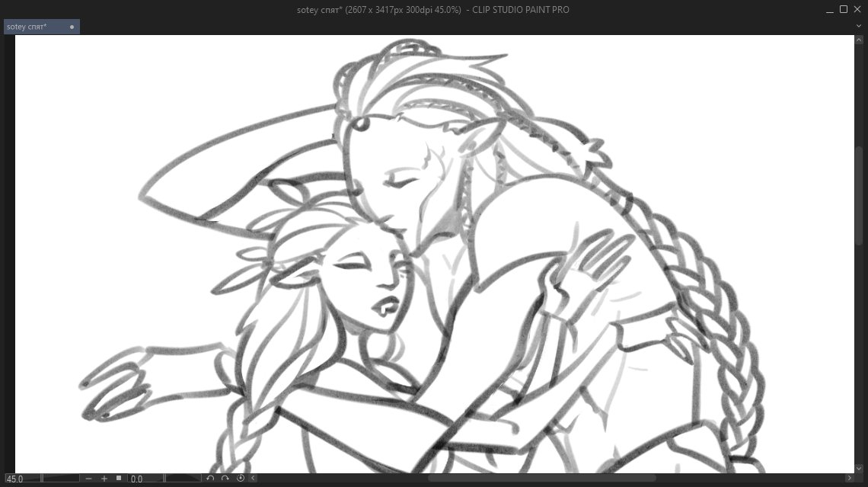The width and height of the screenshot is (868, 487).
Task: Click the vertical scrollbar down arrow
Action: click(x=860, y=466)
